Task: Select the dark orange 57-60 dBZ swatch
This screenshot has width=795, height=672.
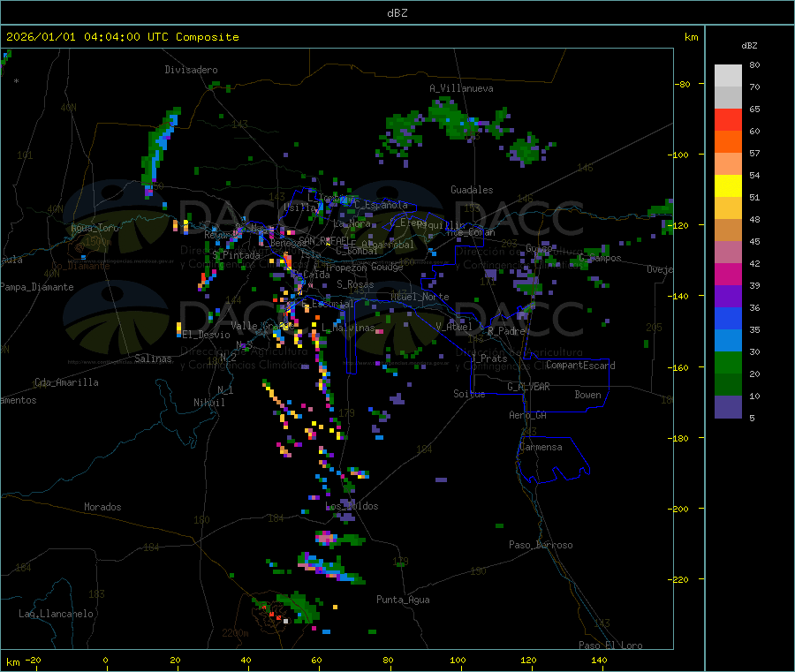Action: pyautogui.click(x=728, y=142)
